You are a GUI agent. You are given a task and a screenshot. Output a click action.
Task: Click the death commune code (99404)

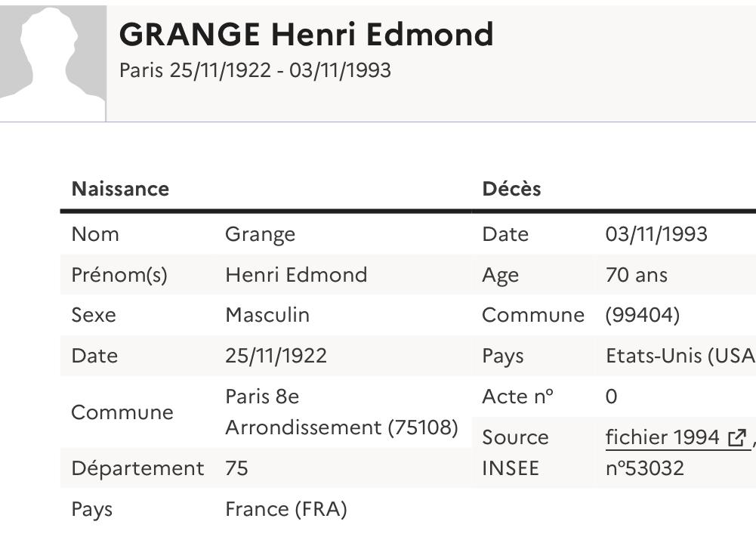coord(643,315)
